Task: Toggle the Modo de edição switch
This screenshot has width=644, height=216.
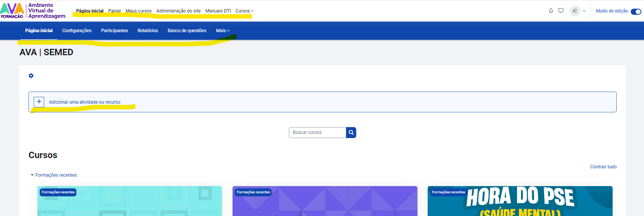Action: point(636,11)
